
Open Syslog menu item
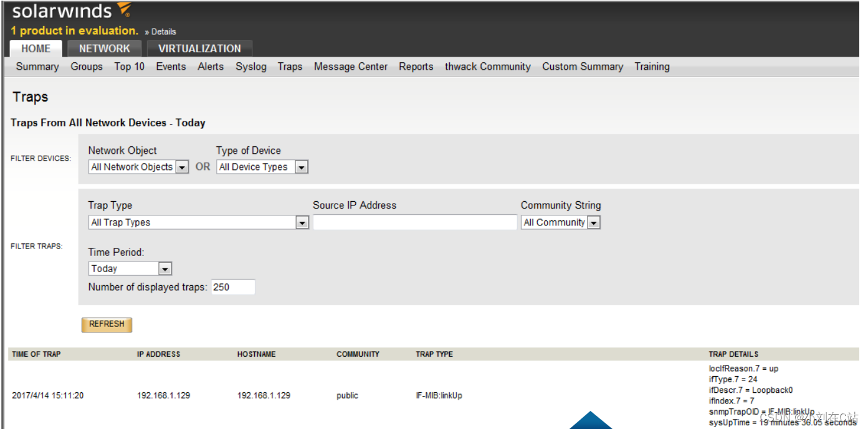[x=251, y=67]
